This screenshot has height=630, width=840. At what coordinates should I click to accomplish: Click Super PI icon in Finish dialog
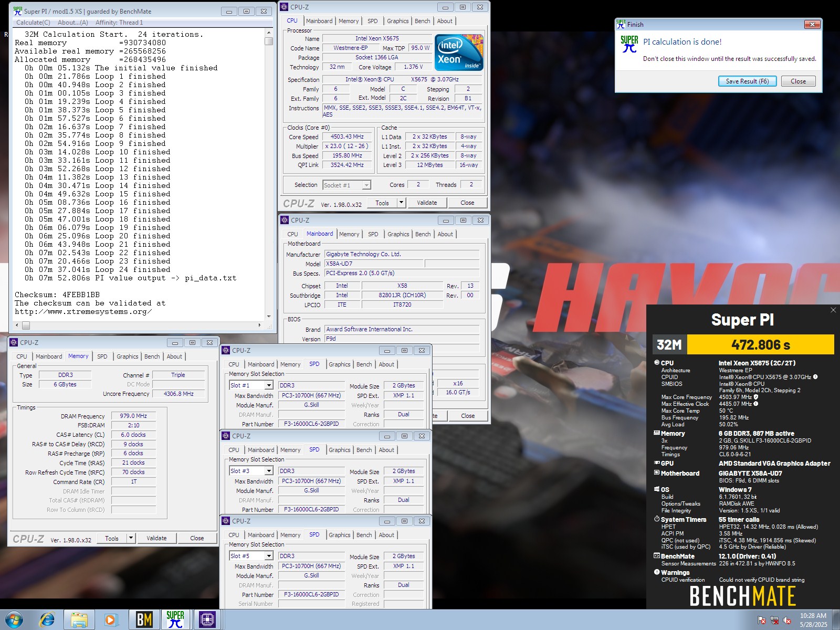(629, 44)
